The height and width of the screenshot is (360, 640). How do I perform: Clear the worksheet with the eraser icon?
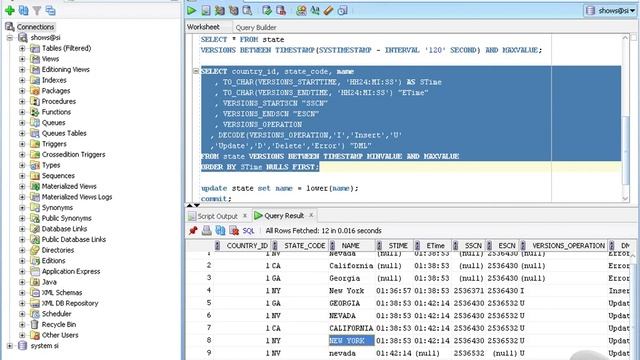tap(329, 11)
